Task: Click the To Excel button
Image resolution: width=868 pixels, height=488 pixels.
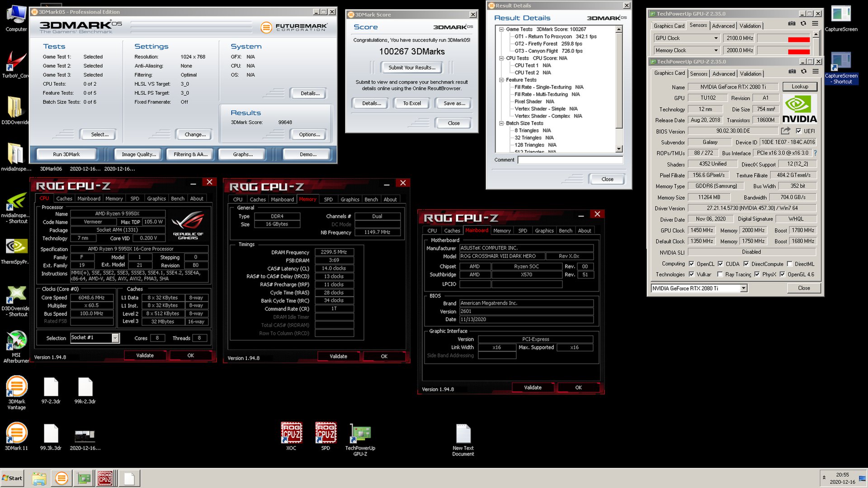Action: pos(412,103)
